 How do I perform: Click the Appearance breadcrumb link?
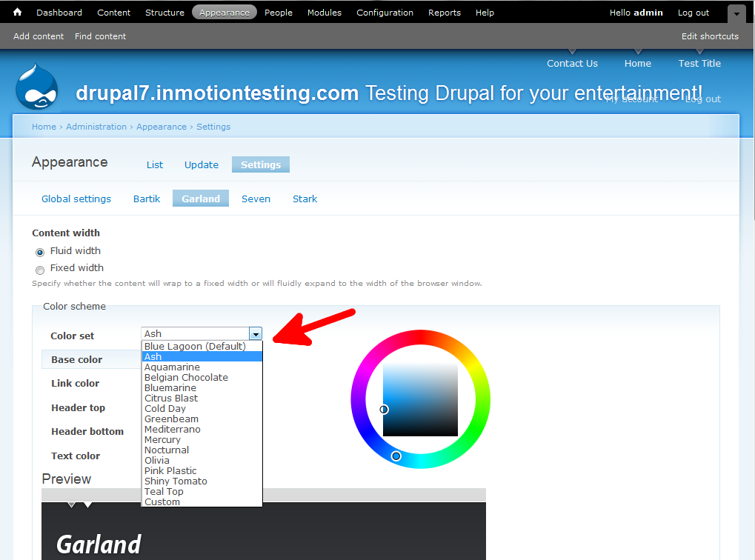click(162, 127)
